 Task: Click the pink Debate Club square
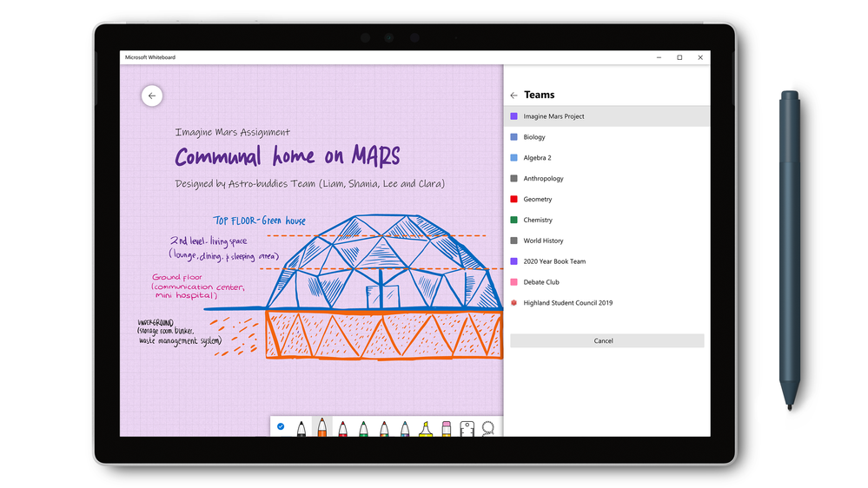[x=514, y=282]
